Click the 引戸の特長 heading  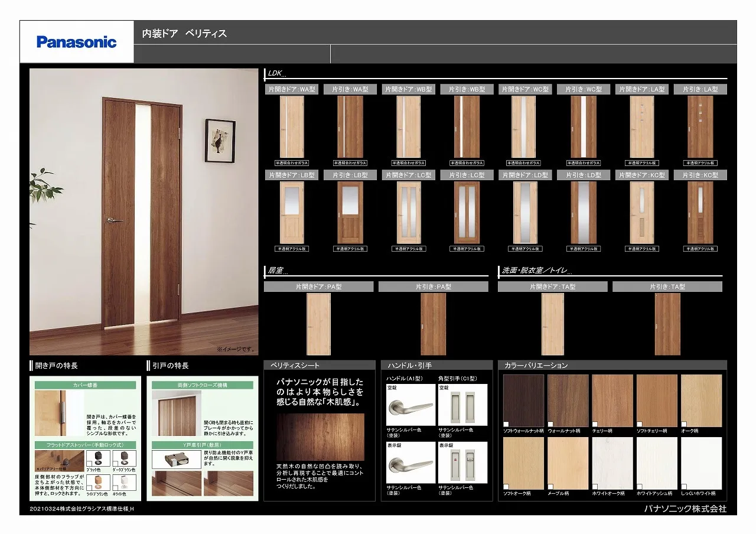tap(171, 366)
